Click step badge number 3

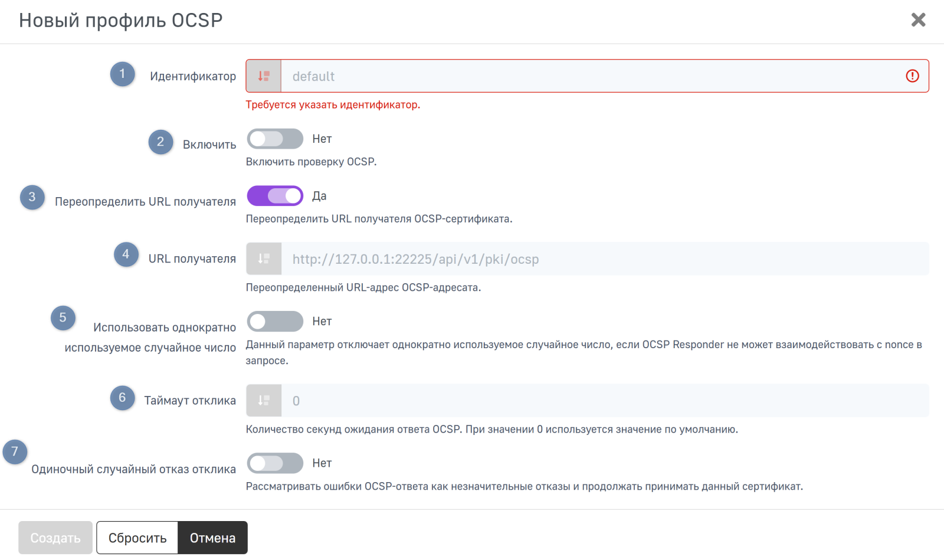click(x=32, y=197)
